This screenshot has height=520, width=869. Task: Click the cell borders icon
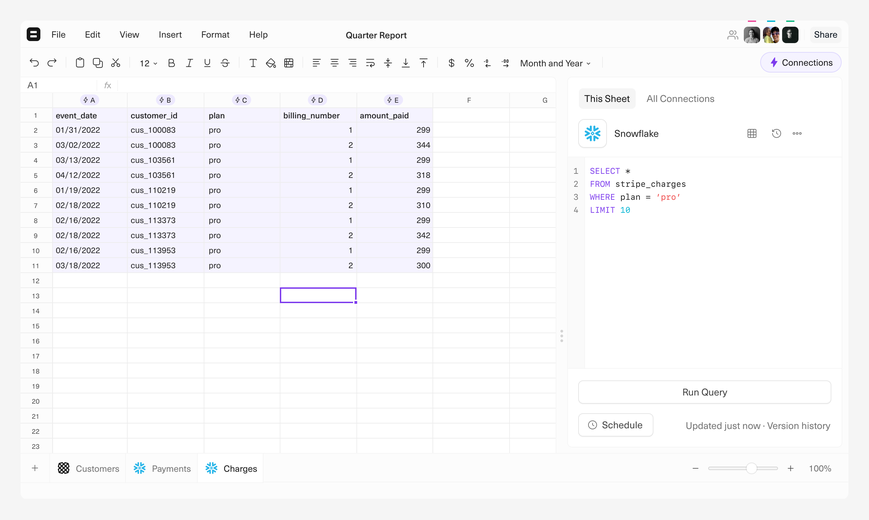coord(289,63)
